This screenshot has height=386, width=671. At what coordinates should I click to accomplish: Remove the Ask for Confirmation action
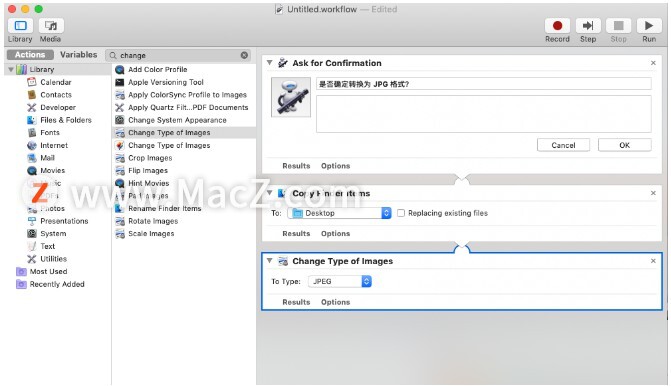[653, 63]
